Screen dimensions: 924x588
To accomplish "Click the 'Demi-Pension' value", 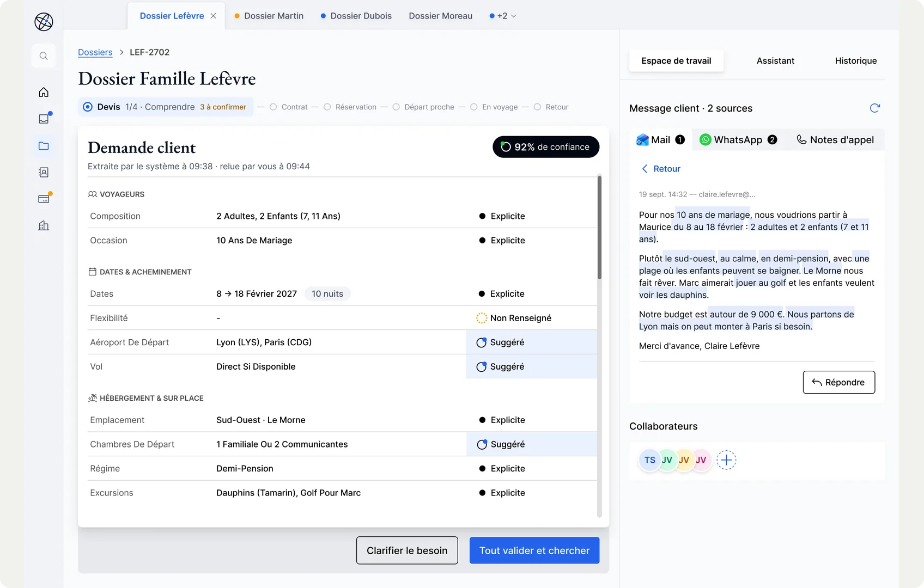I will pos(245,469).
